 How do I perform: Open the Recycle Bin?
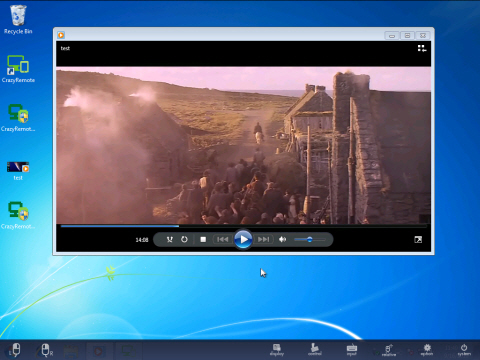coord(18,20)
